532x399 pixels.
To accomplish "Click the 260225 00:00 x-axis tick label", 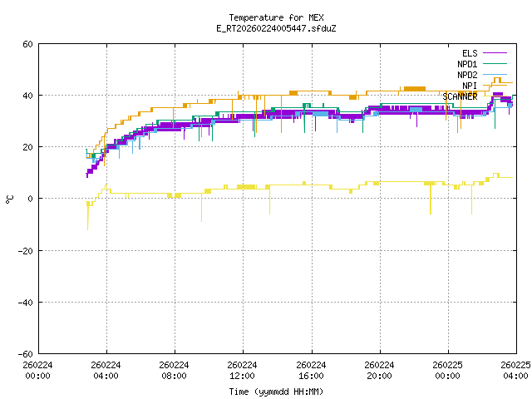I will coord(448,370).
